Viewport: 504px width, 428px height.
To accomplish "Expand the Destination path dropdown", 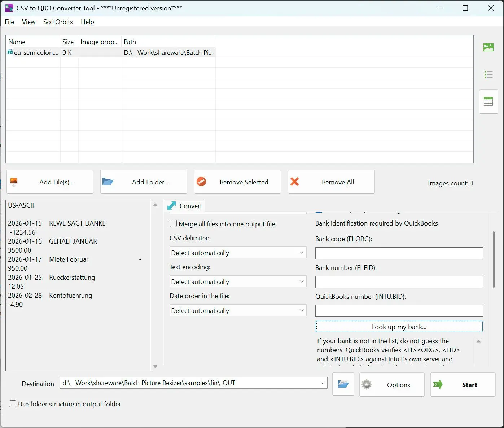I will coord(323,383).
